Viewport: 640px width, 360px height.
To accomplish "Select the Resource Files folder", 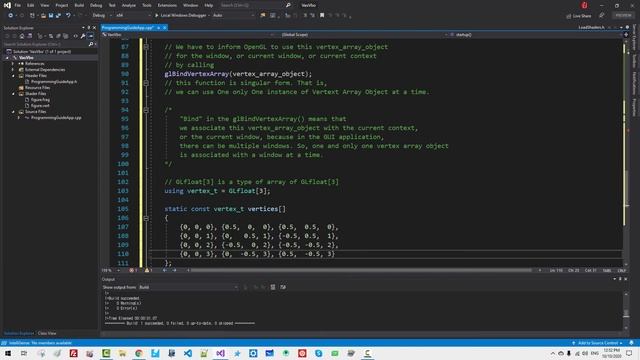I will click(37, 88).
